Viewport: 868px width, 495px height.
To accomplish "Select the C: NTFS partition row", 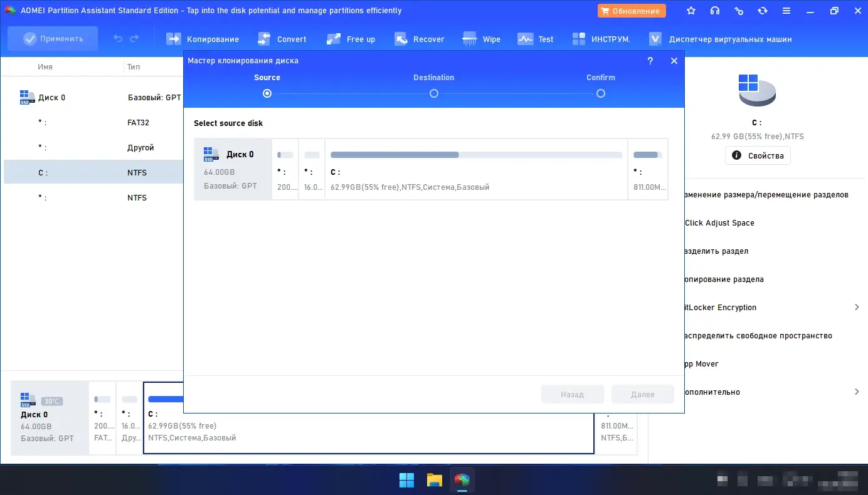I will (x=94, y=172).
